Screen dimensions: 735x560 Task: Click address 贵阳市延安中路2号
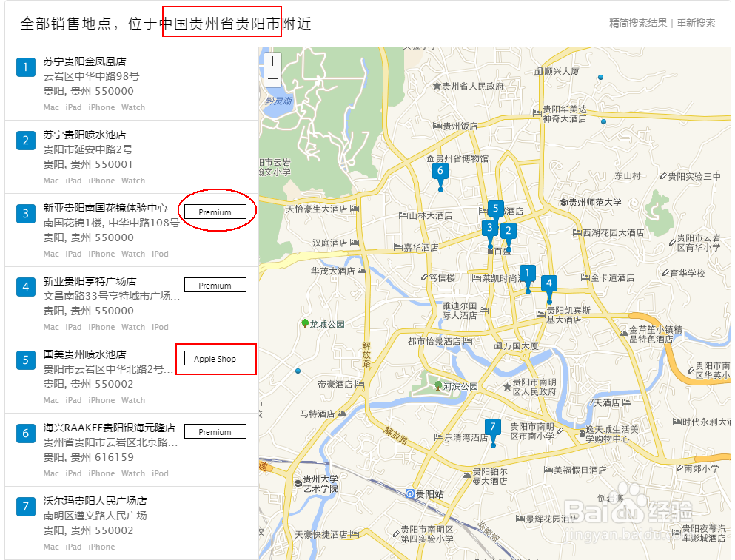(88, 149)
